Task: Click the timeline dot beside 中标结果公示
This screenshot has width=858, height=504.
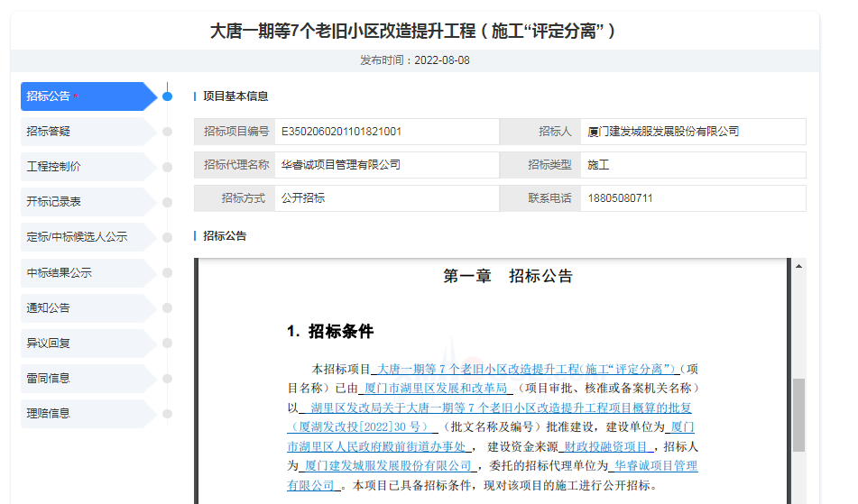Action: tap(167, 272)
